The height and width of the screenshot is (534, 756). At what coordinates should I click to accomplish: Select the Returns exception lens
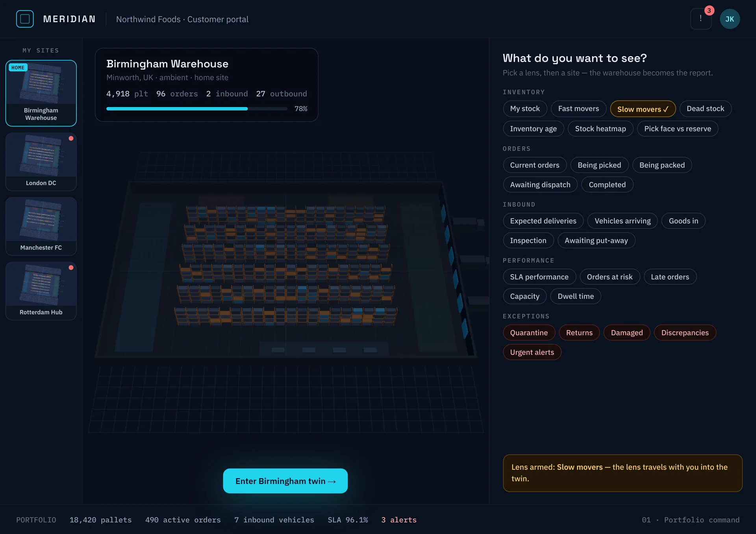coord(579,333)
